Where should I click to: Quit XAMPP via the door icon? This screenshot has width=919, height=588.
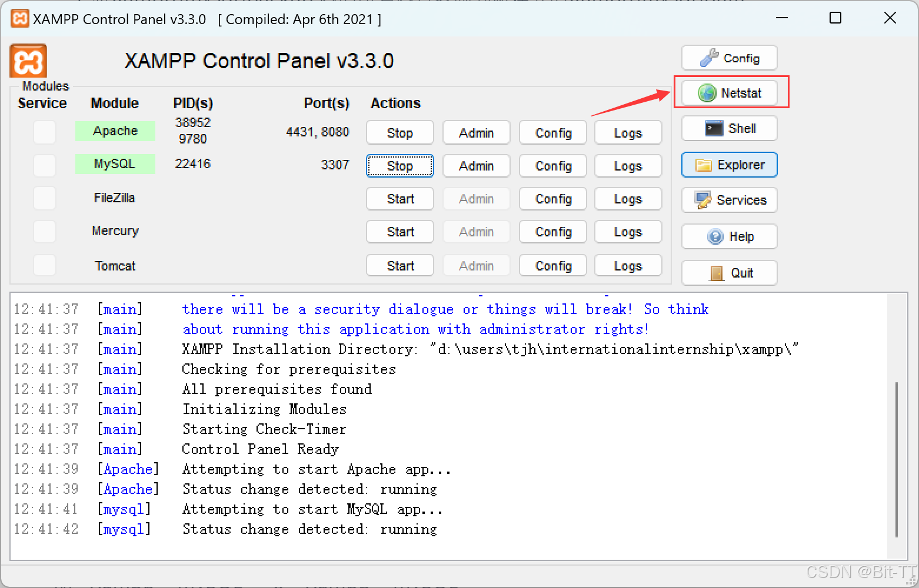coord(730,273)
